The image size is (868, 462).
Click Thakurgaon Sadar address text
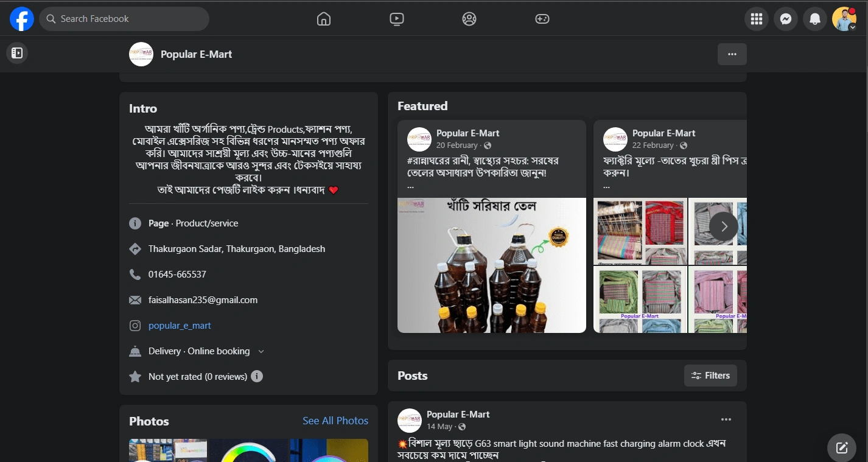(237, 249)
